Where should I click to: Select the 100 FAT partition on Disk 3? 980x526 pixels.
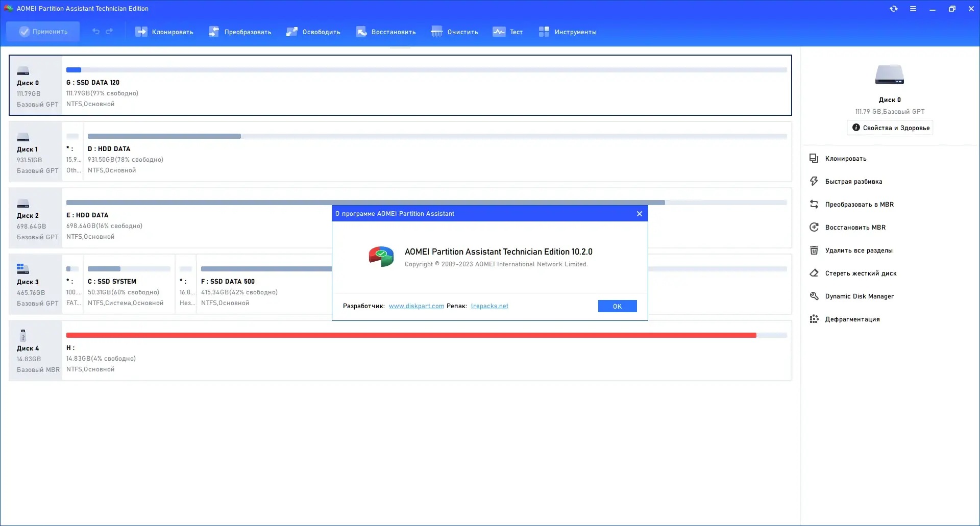click(73, 284)
